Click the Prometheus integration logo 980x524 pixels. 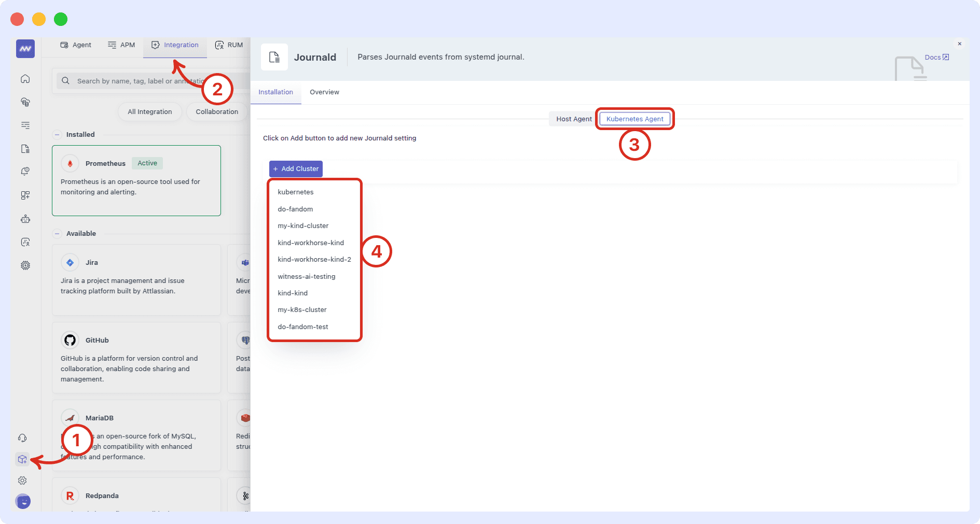coord(70,163)
